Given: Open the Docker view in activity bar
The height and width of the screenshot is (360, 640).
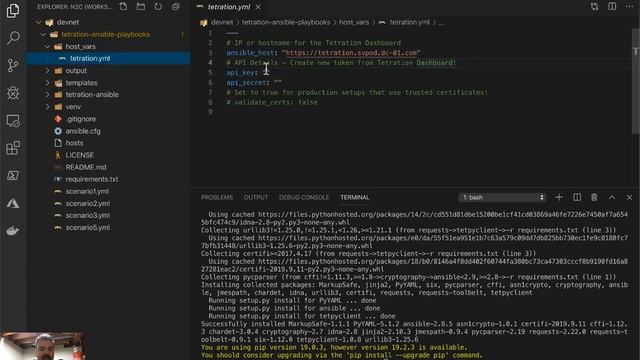Looking at the screenshot, I should click(x=13, y=231).
